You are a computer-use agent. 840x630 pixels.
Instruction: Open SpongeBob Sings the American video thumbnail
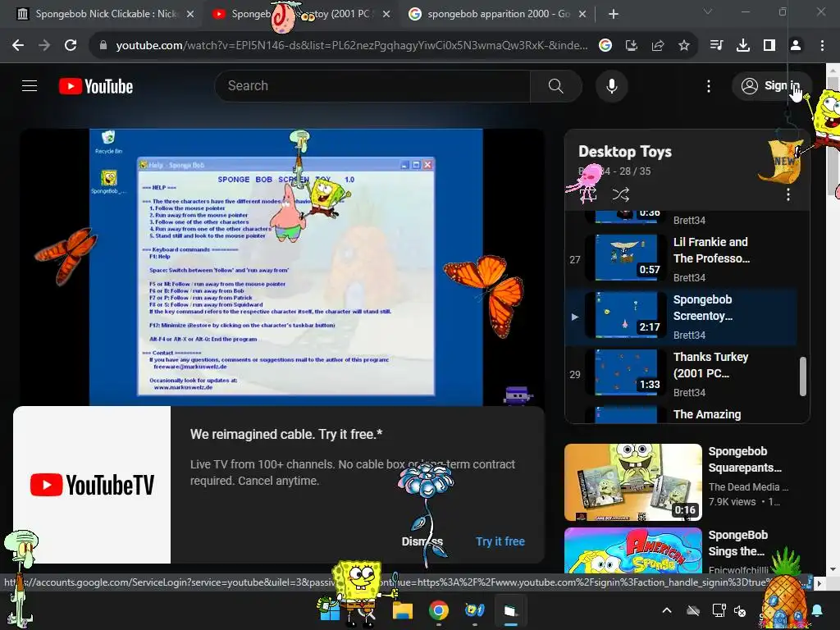click(x=633, y=550)
